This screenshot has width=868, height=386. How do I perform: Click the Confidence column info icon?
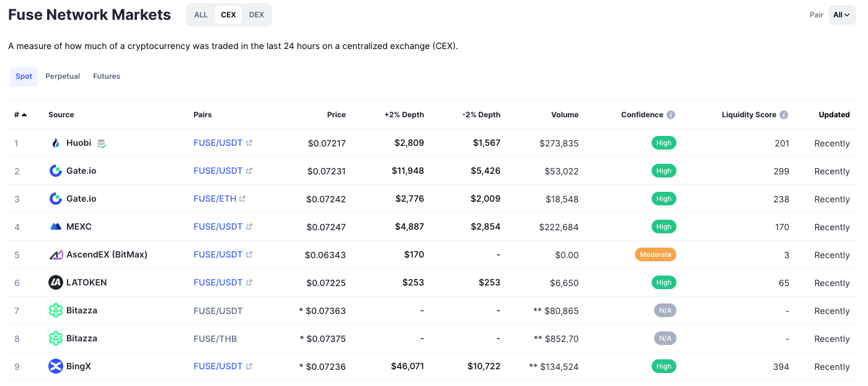tap(671, 115)
